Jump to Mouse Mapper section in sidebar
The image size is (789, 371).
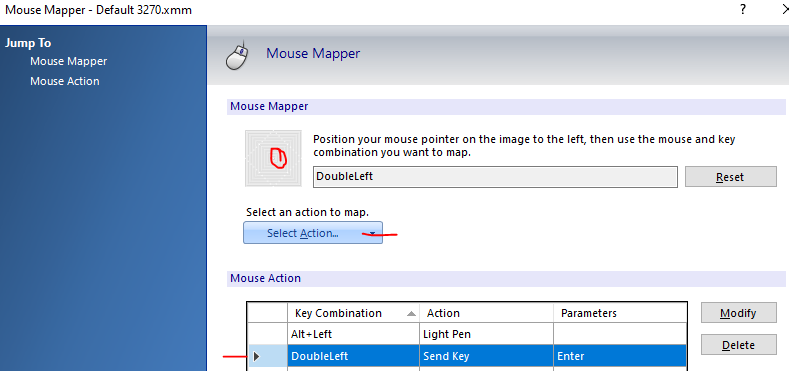[68, 61]
